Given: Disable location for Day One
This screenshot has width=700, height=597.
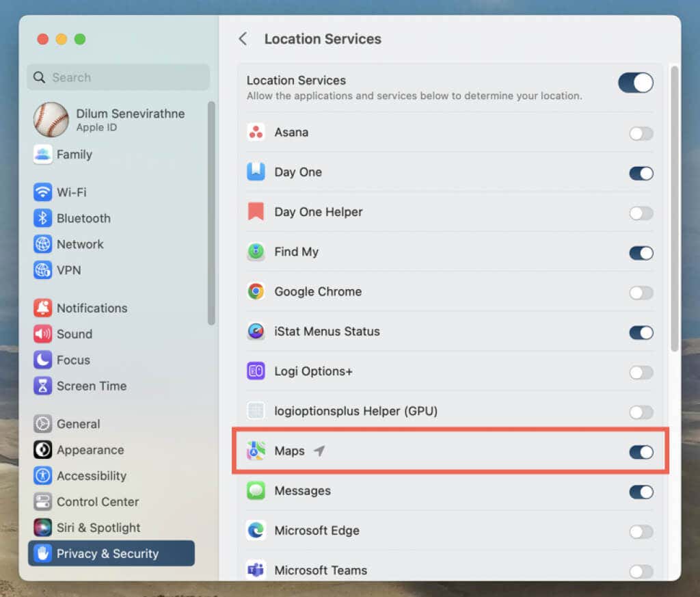Looking at the screenshot, I should pyautogui.click(x=641, y=173).
